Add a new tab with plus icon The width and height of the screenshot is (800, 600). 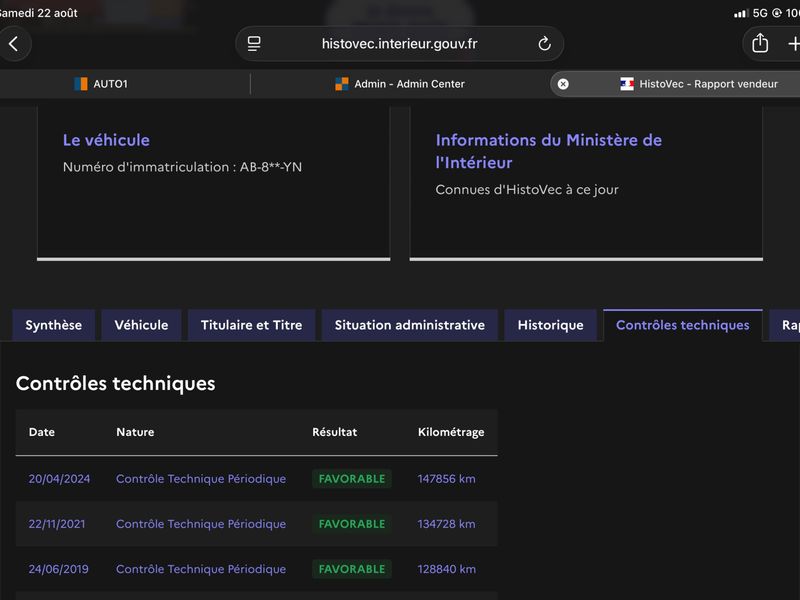coord(793,44)
